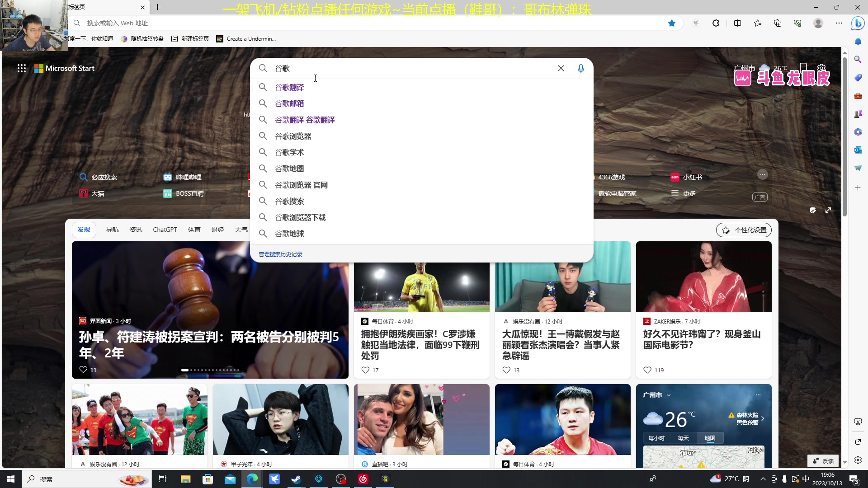Select suggestion 谷歌浏览器 官网
The width and height of the screenshot is (868, 488).
(422, 185)
